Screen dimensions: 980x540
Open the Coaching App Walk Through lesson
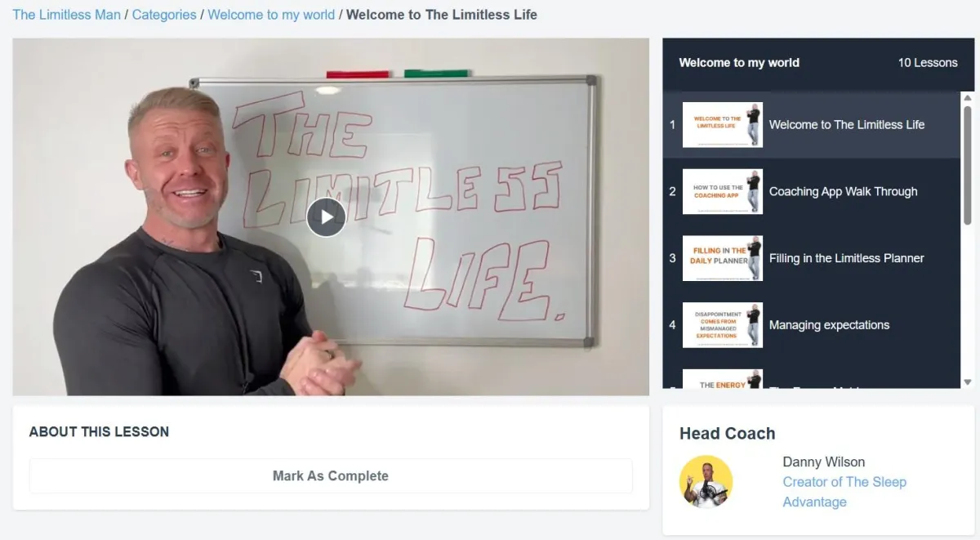tap(812, 192)
